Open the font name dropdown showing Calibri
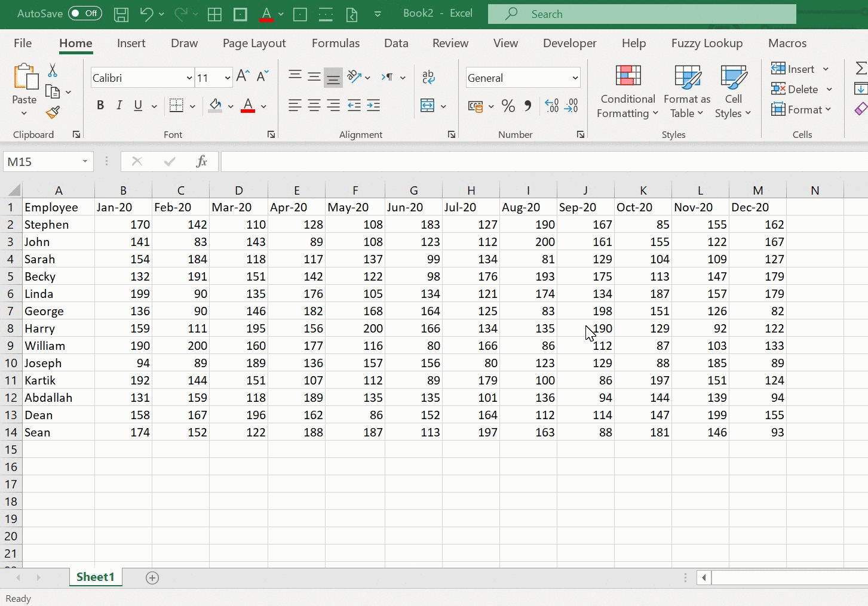868x606 pixels. [189, 78]
